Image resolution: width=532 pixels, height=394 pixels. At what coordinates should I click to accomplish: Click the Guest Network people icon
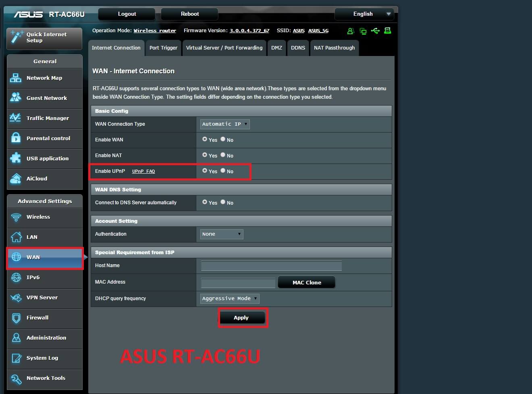(16, 97)
